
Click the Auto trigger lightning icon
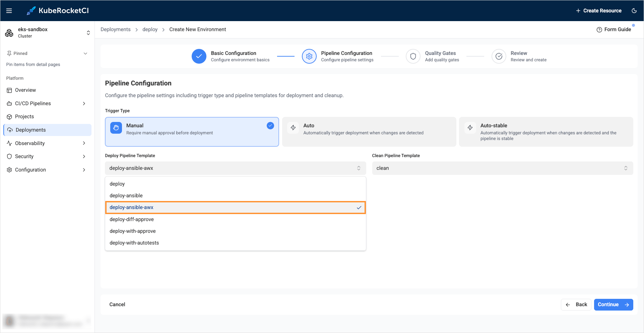click(x=293, y=128)
